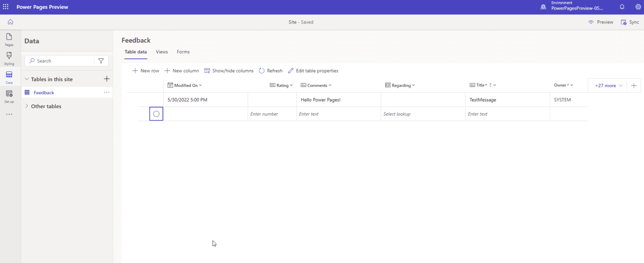Click the Data icon in the sidebar
Viewport: 644px width, 263px height.
coord(8,77)
